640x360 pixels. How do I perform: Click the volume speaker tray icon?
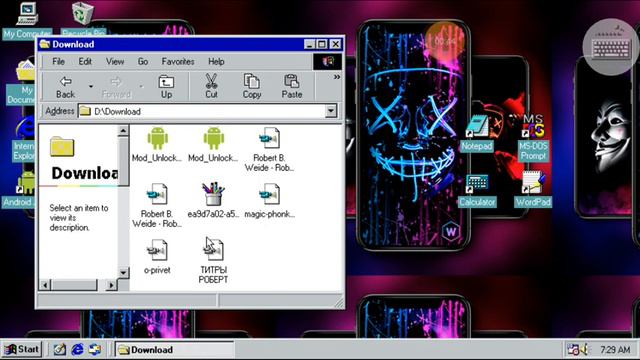[x=585, y=349]
